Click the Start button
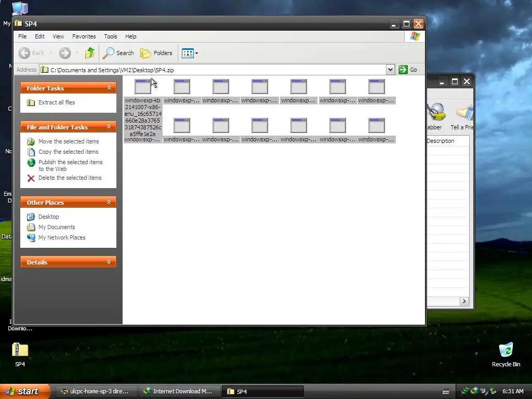Viewport: 532px width, 399px height. click(x=24, y=391)
